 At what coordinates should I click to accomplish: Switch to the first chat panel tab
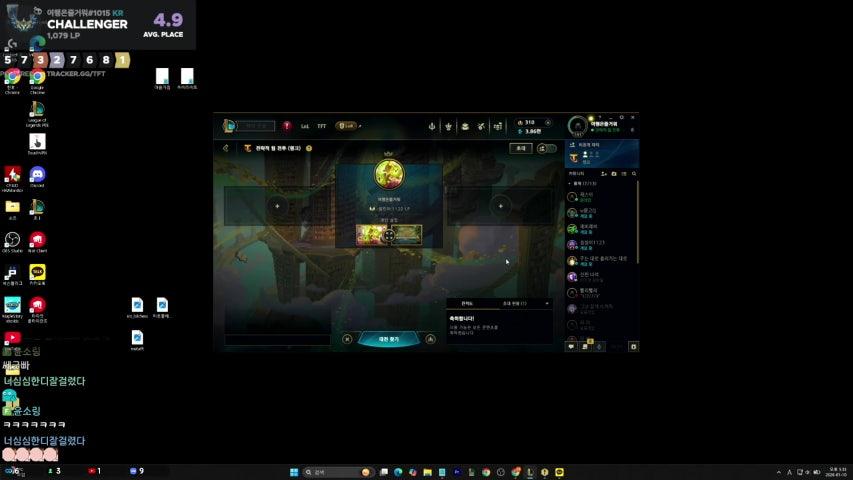[x=467, y=304]
